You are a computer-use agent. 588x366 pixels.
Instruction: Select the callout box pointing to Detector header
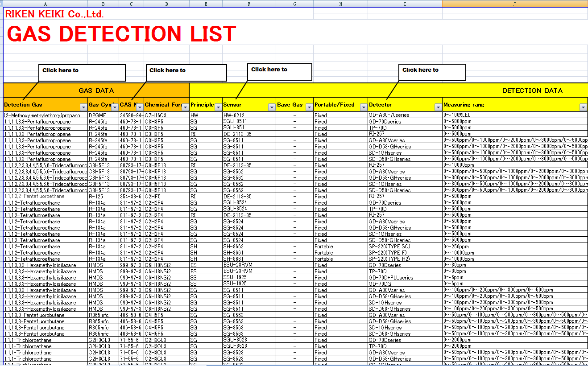[432, 72]
